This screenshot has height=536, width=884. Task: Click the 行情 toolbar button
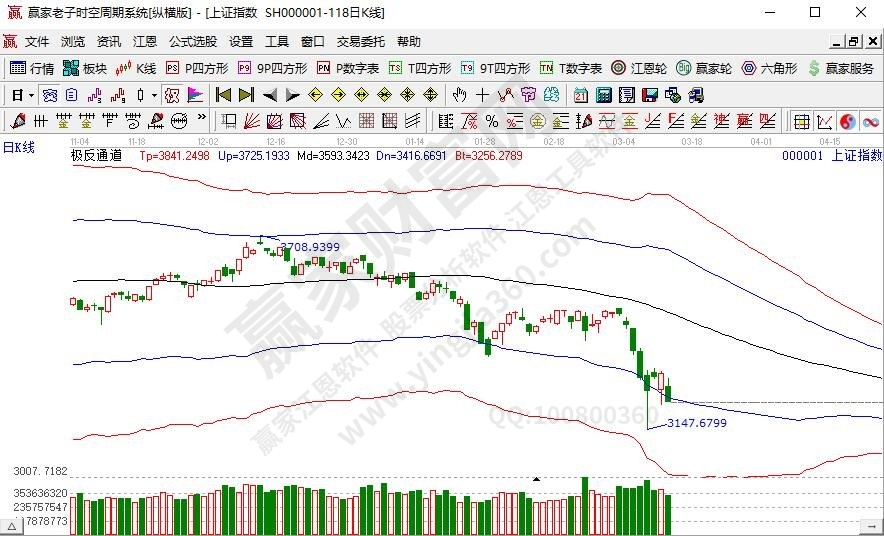click(x=32, y=68)
